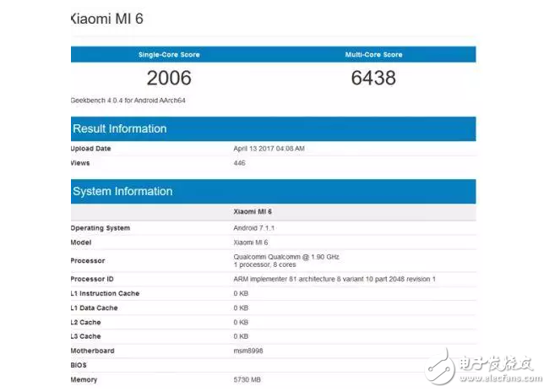Click the Processor ID row label
The image size is (549, 392).
(x=92, y=279)
